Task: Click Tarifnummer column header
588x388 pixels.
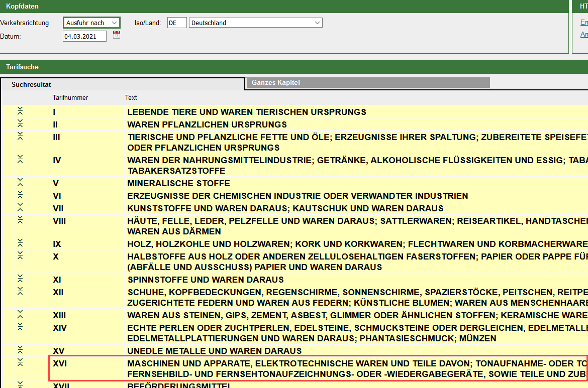Action: click(x=70, y=98)
